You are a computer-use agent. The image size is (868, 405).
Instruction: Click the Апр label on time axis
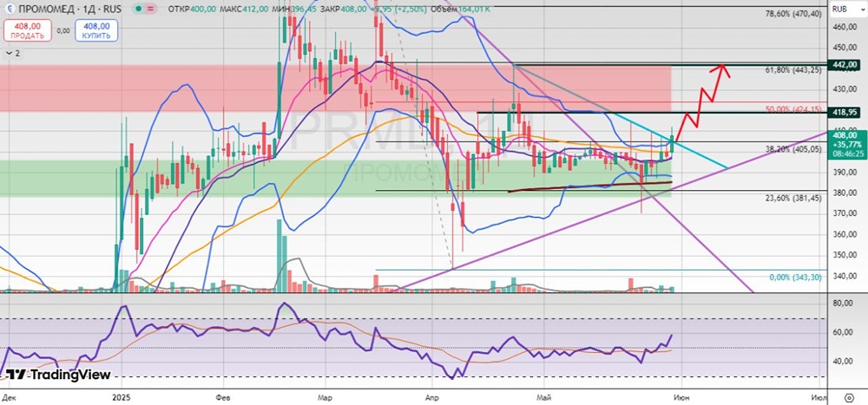pyautogui.click(x=431, y=397)
